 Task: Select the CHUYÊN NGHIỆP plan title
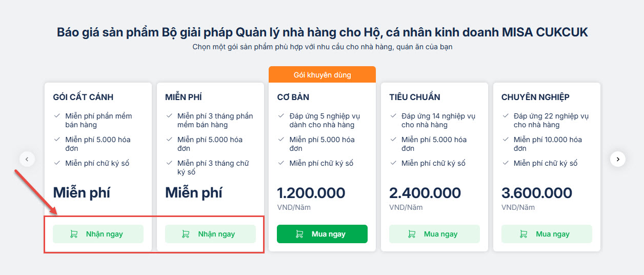[x=535, y=97]
